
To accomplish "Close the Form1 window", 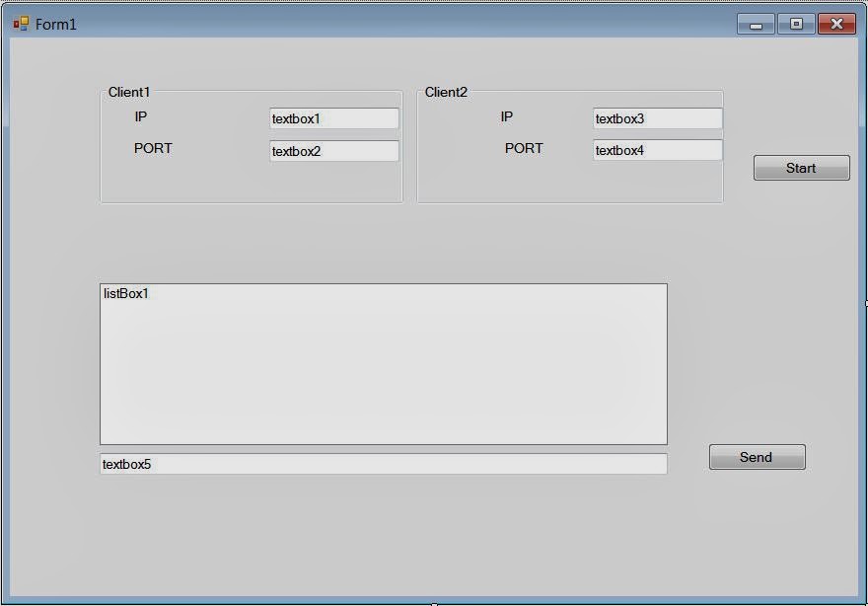I will pyautogui.click(x=836, y=25).
